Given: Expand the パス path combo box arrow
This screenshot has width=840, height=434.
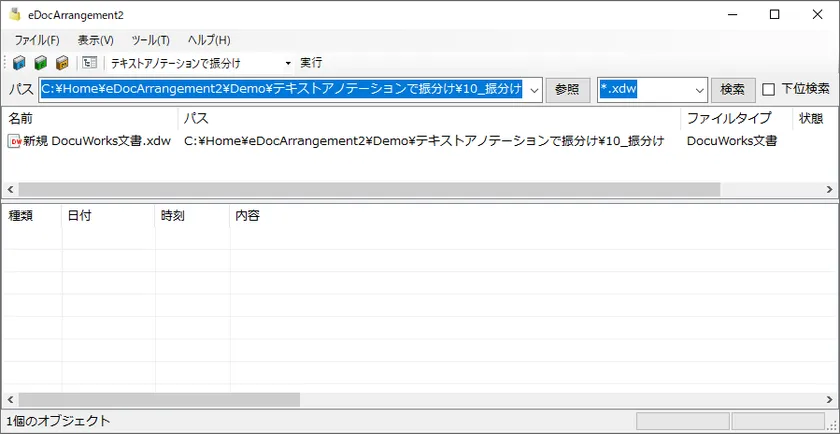Looking at the screenshot, I should 534,90.
